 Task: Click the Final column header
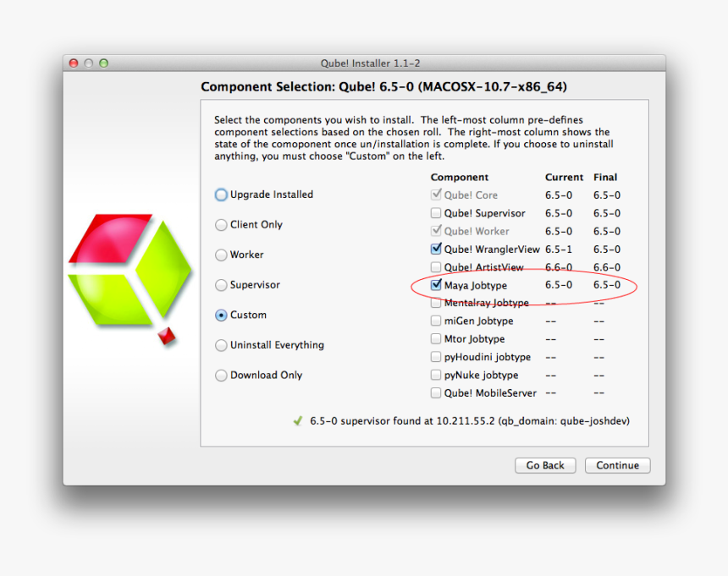point(605,177)
